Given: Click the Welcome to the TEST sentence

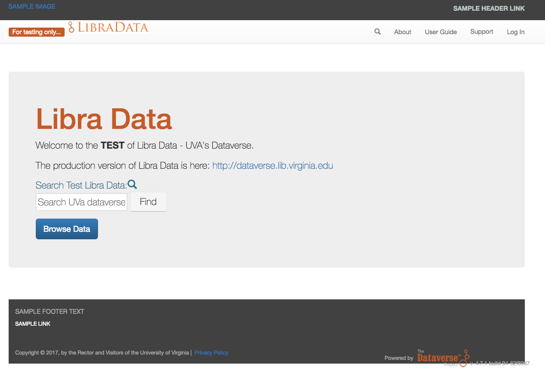Looking at the screenshot, I should [x=144, y=145].
